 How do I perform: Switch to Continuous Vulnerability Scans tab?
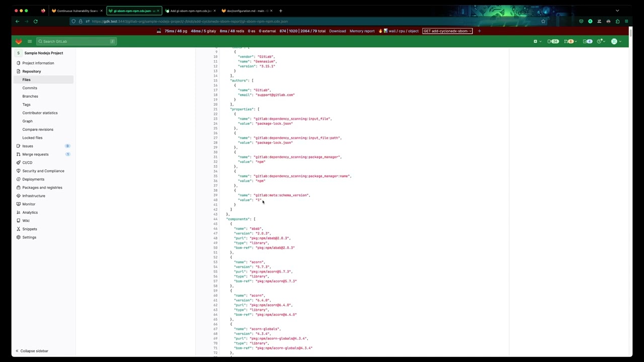[x=76, y=11]
